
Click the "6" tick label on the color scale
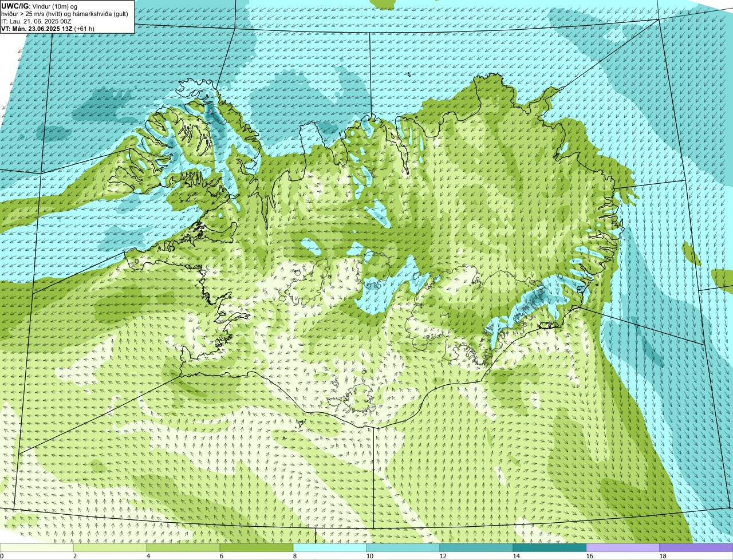222,556
